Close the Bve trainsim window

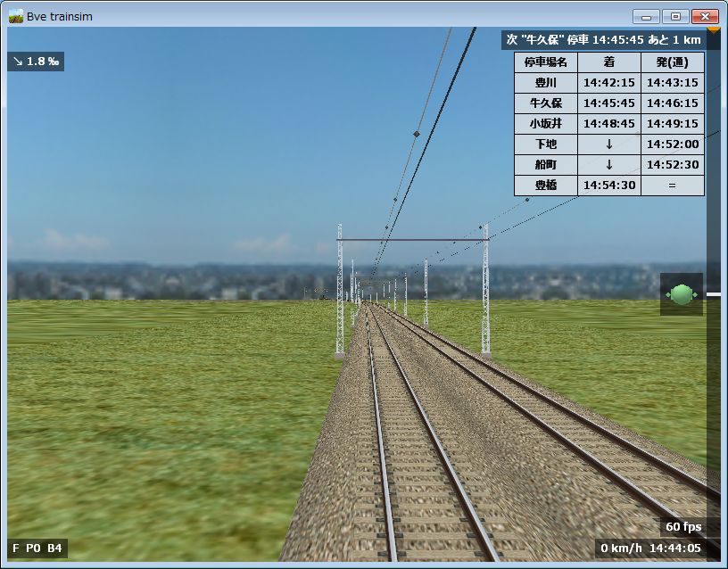[x=705, y=17]
